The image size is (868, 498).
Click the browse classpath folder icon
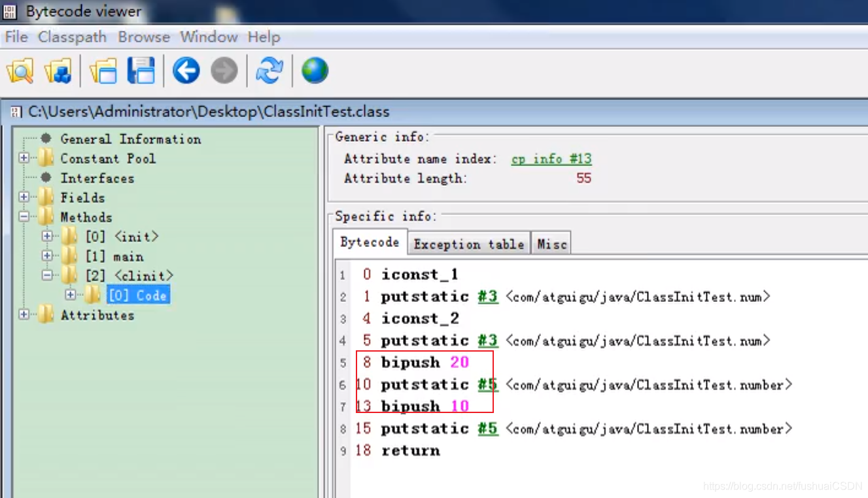[x=103, y=71]
